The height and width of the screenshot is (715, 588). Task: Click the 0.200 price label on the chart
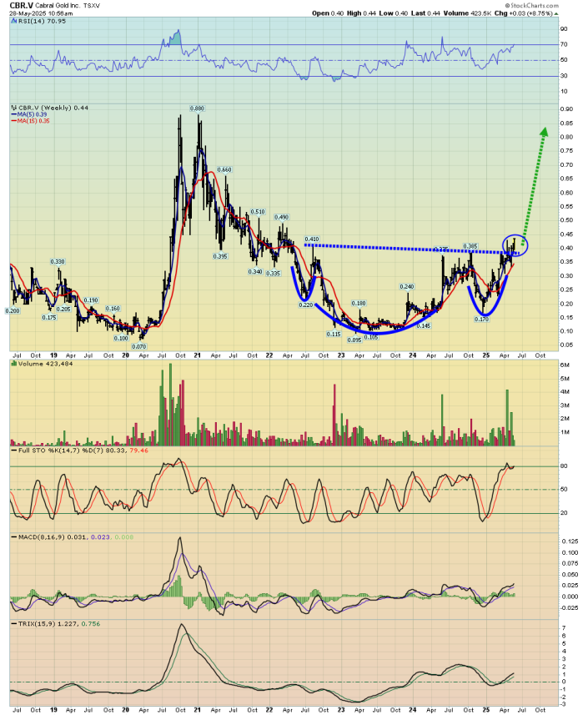[13, 310]
